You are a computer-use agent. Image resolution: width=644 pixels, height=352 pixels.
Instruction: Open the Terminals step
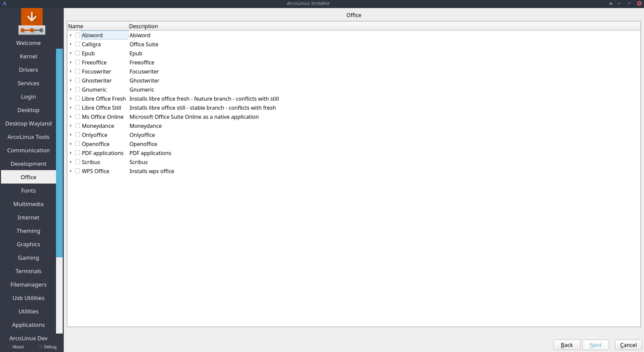[29, 271]
